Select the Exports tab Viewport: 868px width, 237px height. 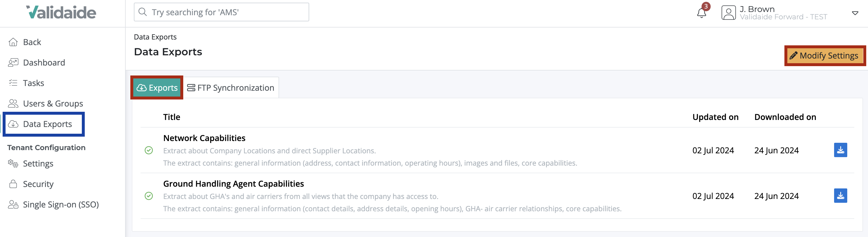157,88
